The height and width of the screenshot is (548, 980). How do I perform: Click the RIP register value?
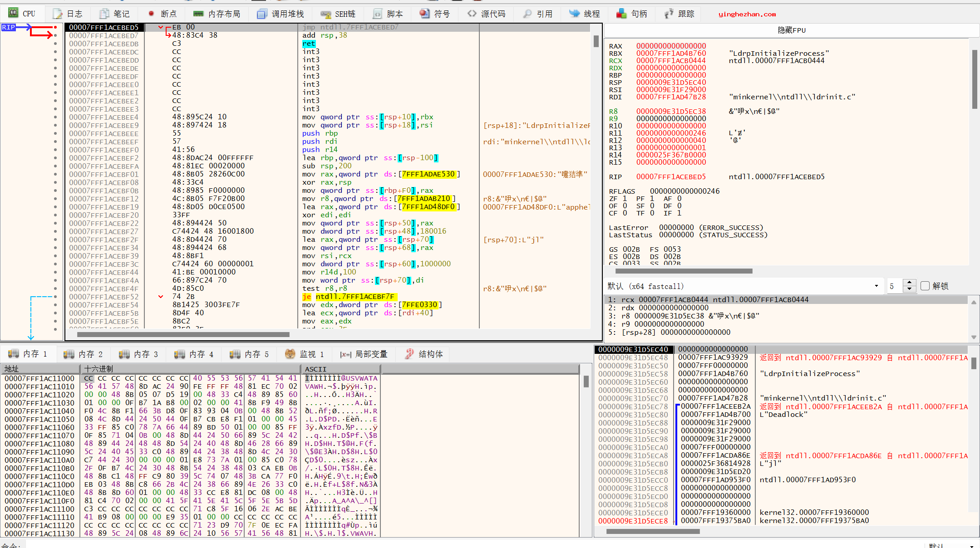[x=671, y=177]
